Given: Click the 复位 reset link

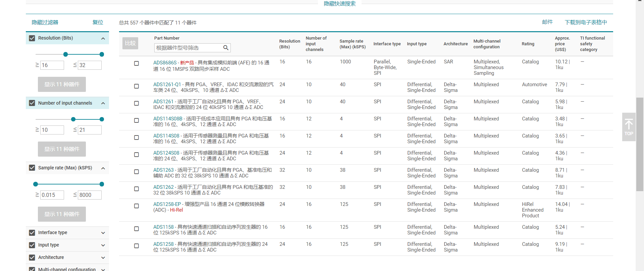Looking at the screenshot, I should tap(98, 22).
